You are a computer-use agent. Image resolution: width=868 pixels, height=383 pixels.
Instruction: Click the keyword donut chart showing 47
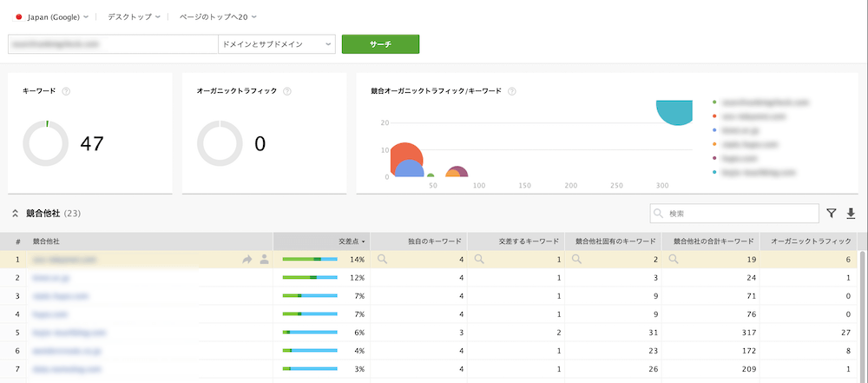45,143
